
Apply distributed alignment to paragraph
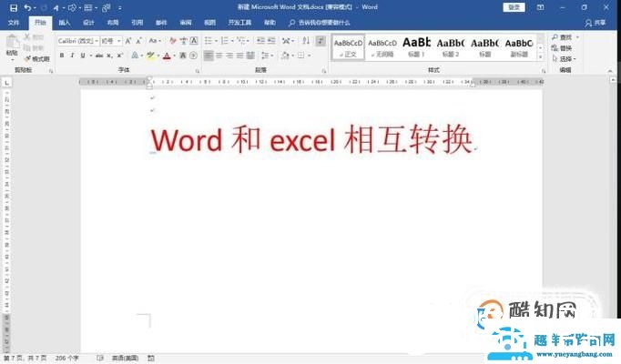(x=250, y=56)
